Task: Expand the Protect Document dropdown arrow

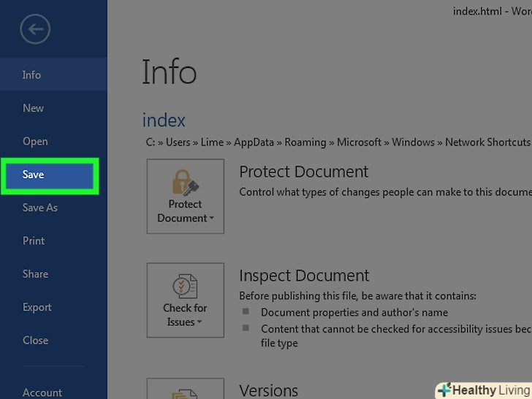Action: 211,218
